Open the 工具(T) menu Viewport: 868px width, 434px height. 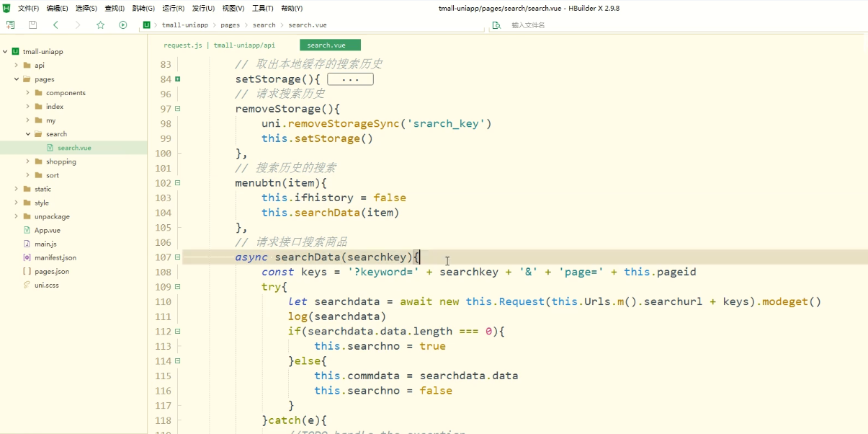click(262, 8)
